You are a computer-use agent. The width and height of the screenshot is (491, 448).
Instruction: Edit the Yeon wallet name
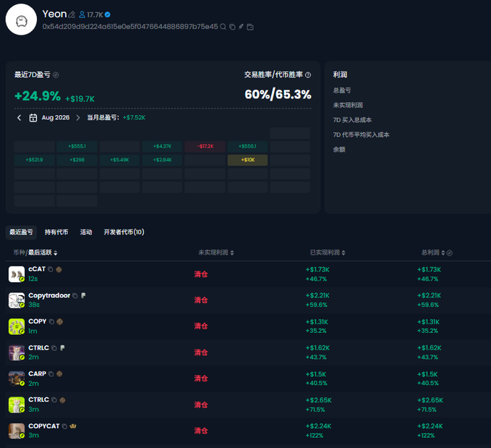72,14
